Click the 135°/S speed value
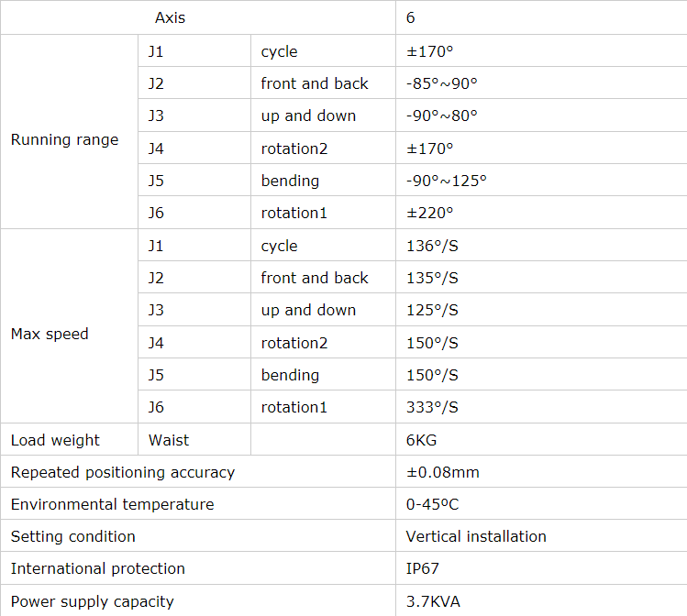The image size is (687, 616). (432, 278)
